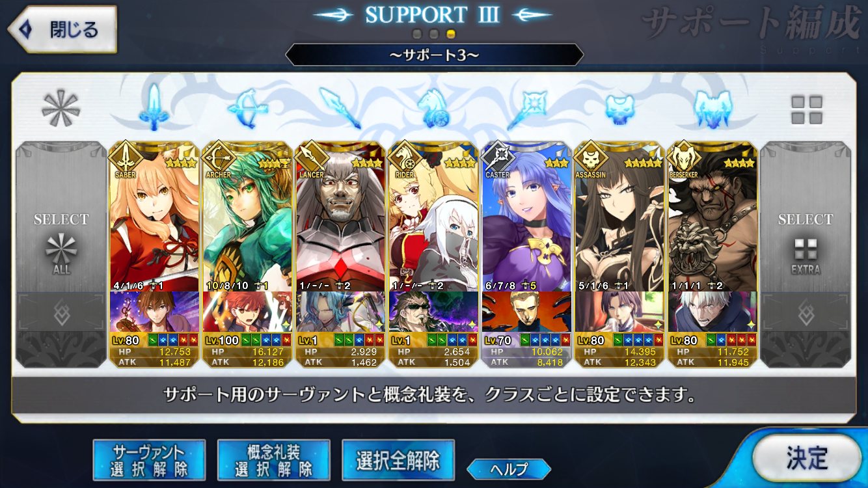Switch to the first support page dot

click(418, 34)
